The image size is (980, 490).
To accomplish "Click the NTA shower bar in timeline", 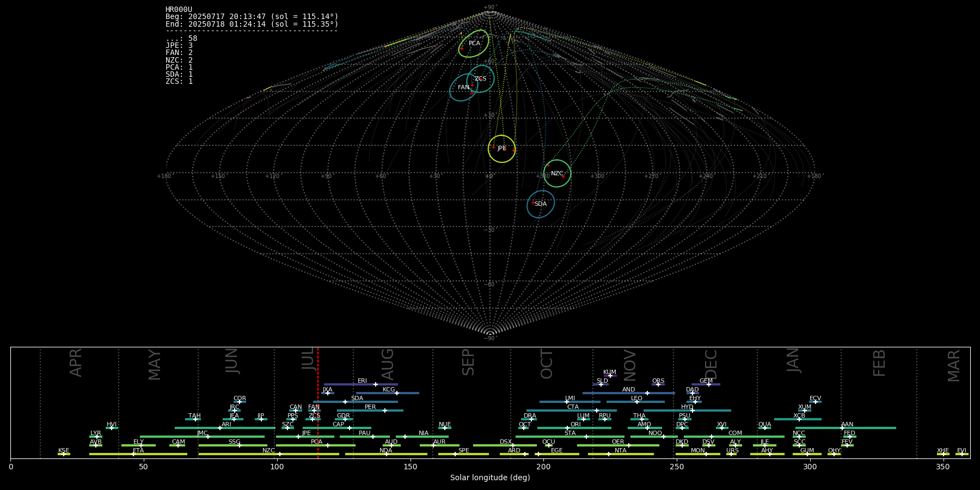I will [x=621, y=454].
